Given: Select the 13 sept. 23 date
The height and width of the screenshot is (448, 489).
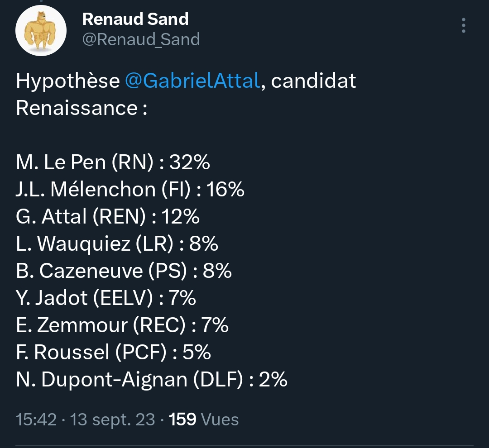Looking at the screenshot, I should (x=112, y=419).
